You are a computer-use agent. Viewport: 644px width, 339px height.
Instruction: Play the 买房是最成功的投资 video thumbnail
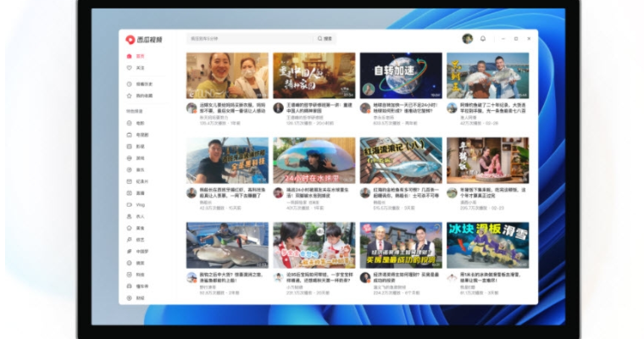(x=401, y=245)
